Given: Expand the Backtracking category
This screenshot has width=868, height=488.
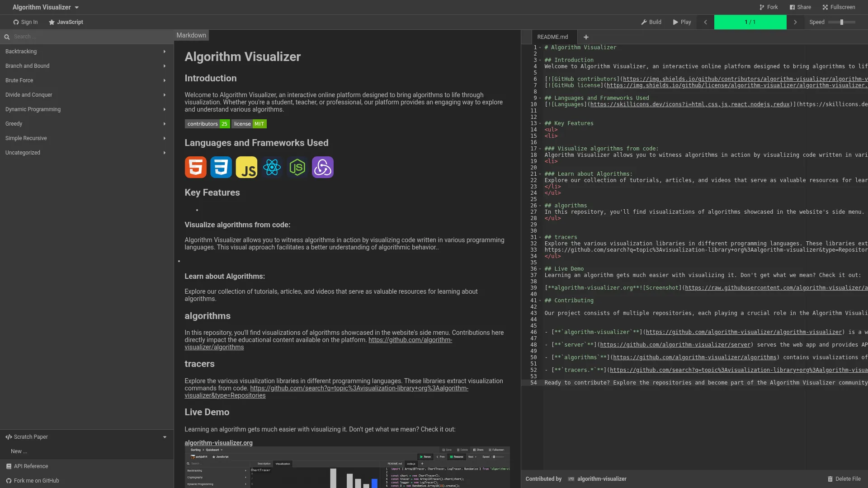Looking at the screenshot, I should click(x=87, y=52).
